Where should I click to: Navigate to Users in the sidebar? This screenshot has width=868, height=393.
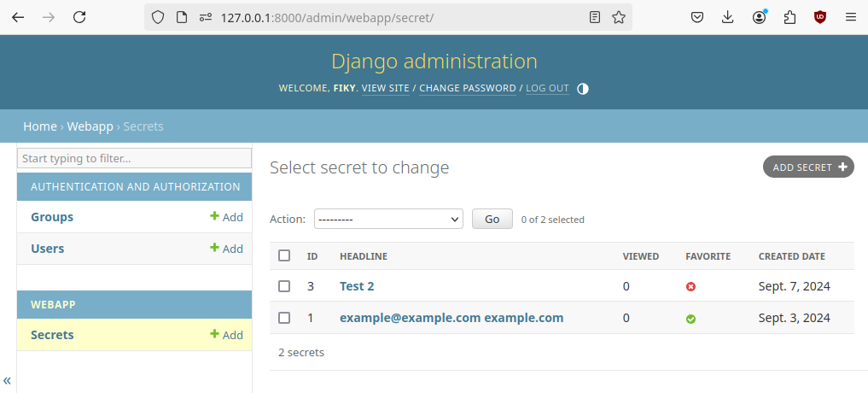(x=47, y=249)
